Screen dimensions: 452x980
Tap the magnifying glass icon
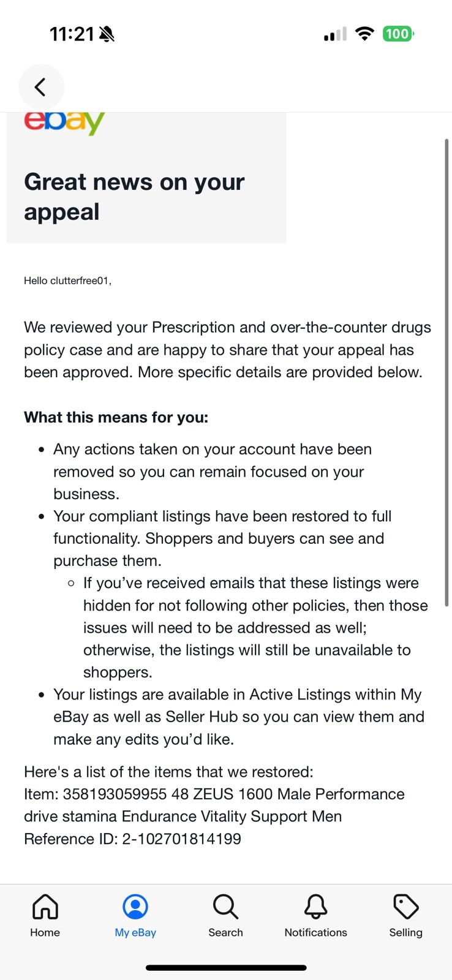pos(225,907)
